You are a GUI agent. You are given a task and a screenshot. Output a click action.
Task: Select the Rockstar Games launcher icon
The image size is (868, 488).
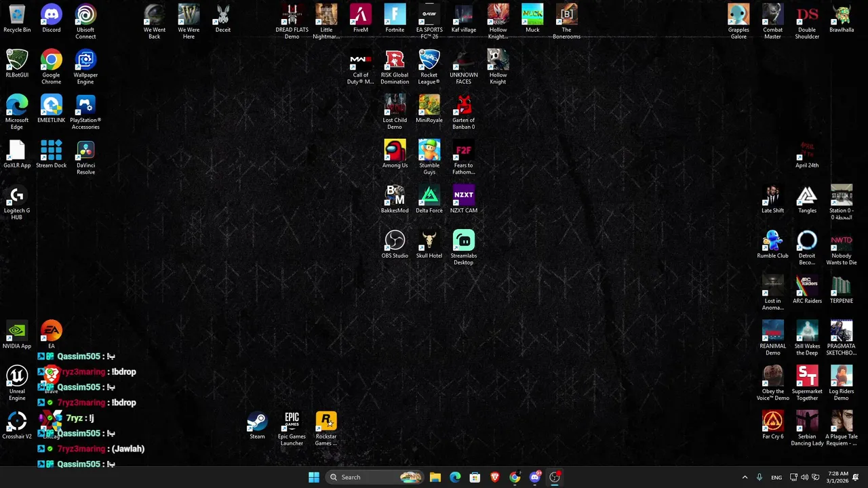(326, 428)
